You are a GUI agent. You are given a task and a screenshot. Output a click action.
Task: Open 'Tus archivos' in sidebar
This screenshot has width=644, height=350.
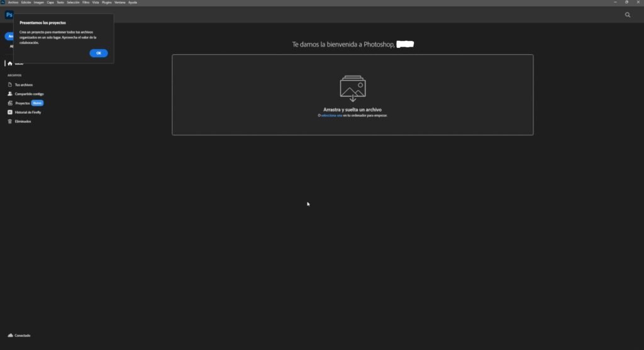(x=24, y=85)
